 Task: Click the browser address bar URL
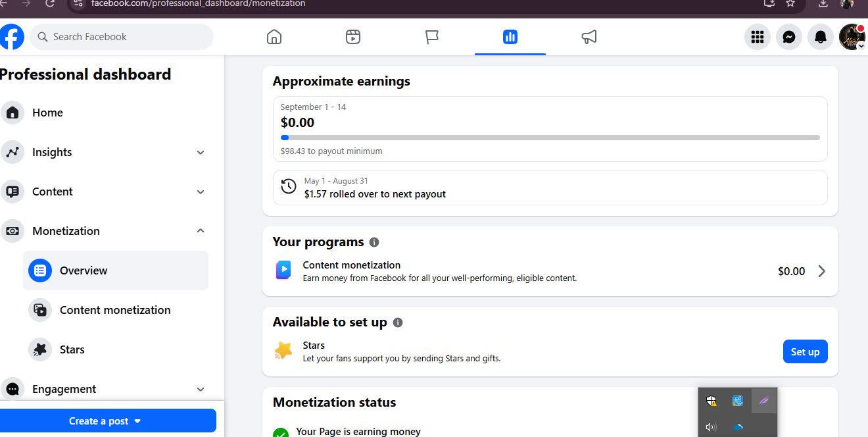click(x=198, y=4)
